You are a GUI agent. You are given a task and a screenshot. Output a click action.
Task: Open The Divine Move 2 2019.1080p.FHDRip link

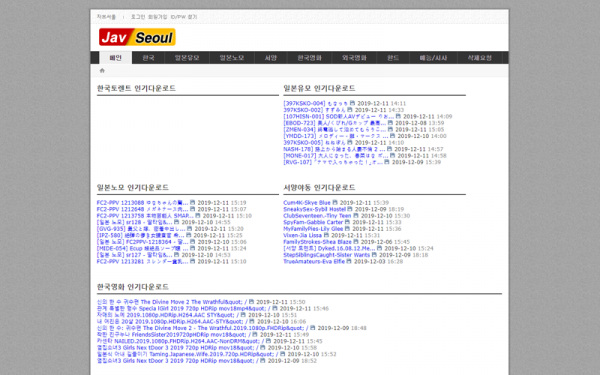200,328
